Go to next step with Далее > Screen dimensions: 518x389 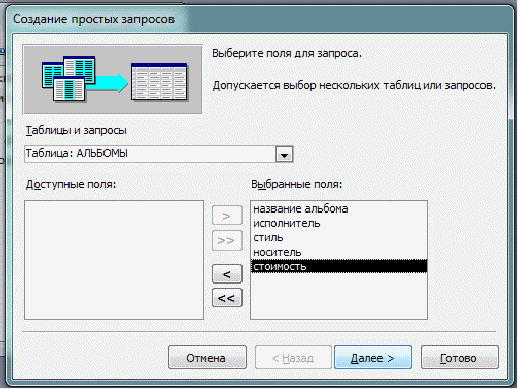373,357
